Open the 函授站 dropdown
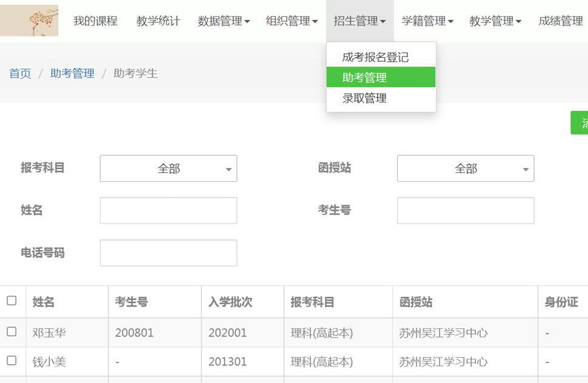Viewport: 588px width, 383px height. [466, 168]
